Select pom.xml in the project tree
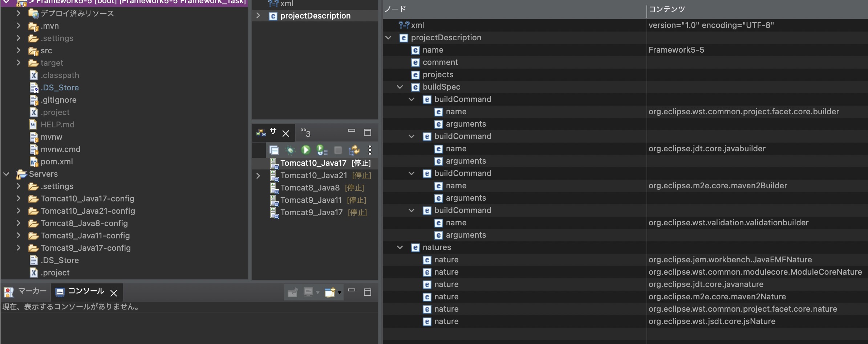 coord(56,161)
